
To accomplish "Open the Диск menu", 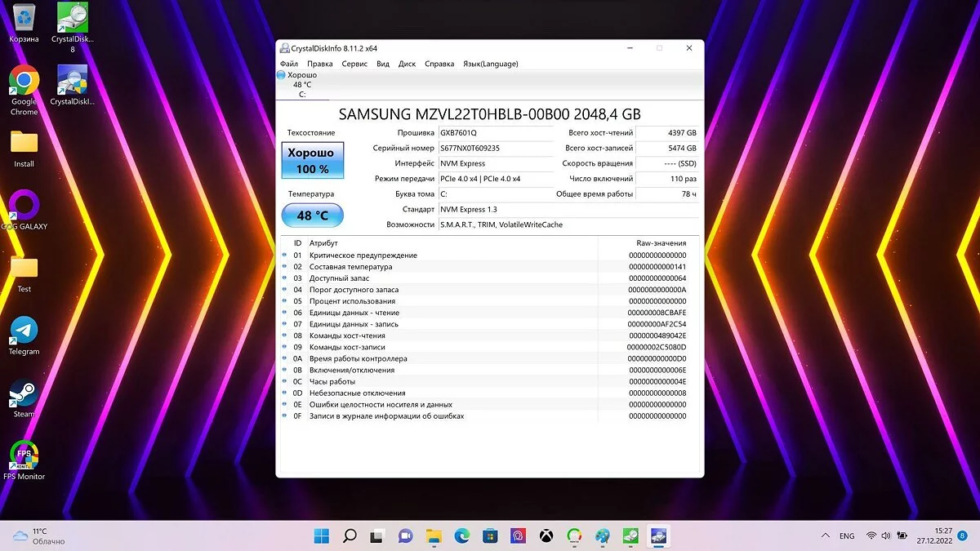I will point(407,64).
